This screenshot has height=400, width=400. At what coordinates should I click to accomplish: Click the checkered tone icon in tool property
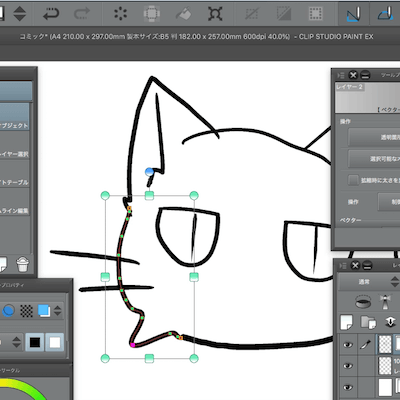(x=26, y=311)
